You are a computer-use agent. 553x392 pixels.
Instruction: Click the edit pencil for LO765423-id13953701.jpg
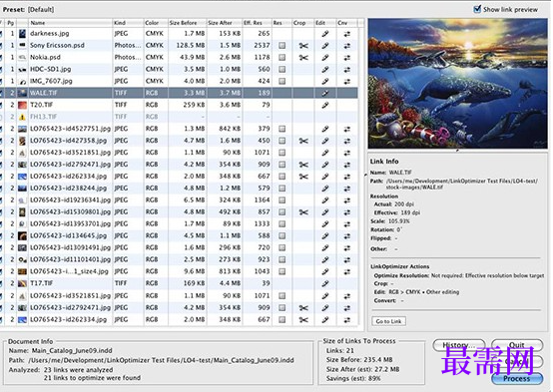click(325, 224)
